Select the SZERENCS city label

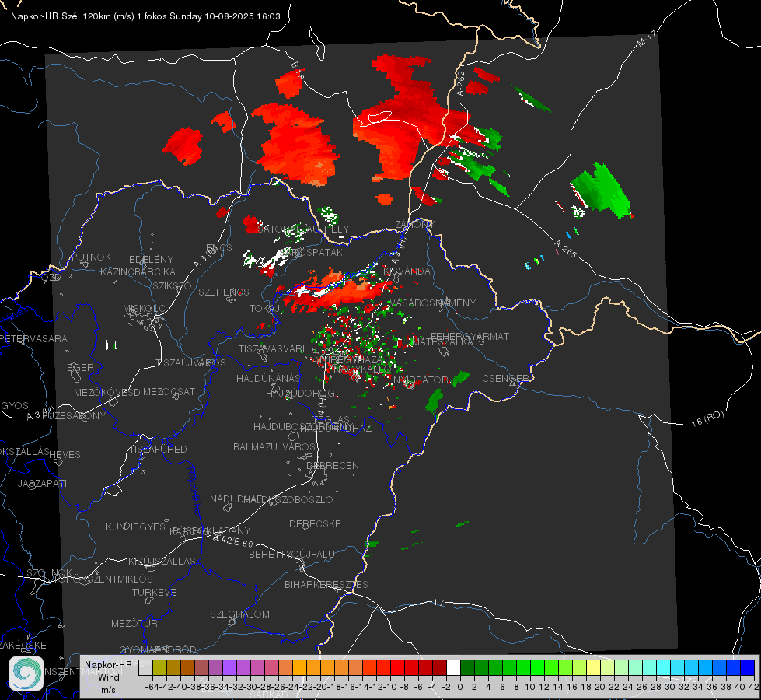(x=224, y=292)
